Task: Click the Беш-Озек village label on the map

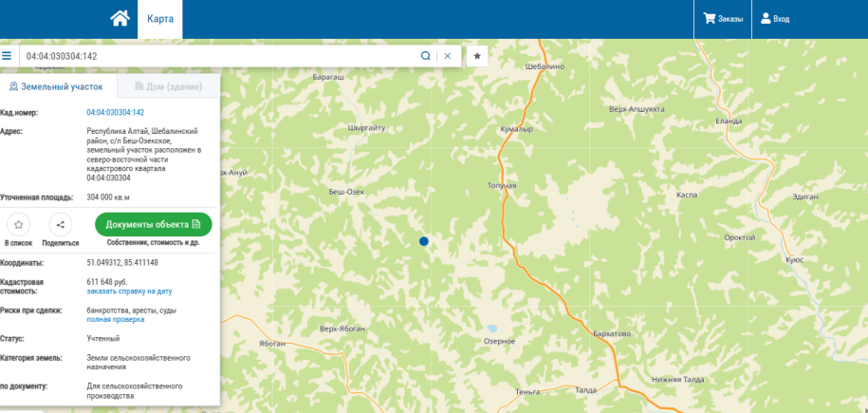Action: coord(346,192)
